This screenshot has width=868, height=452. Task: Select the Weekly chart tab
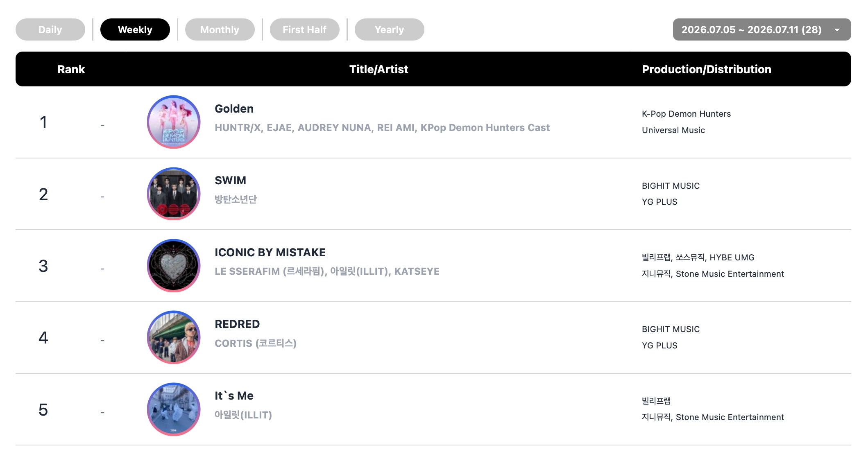point(135,29)
